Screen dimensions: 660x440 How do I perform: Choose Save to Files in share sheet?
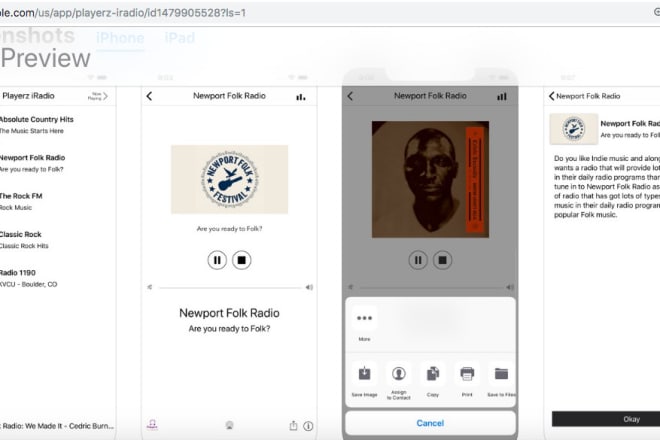click(x=501, y=379)
